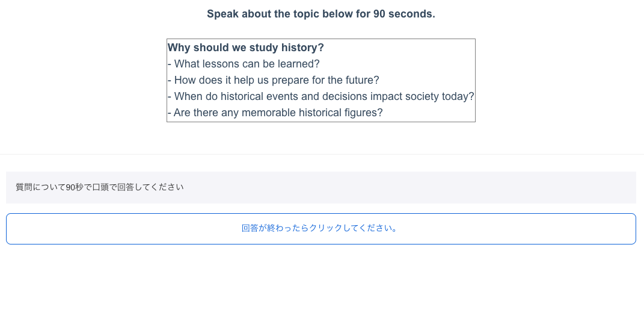This screenshot has height=330, width=644.
Task: Click the word 'memorable' in the last bullet
Action: click(268, 113)
